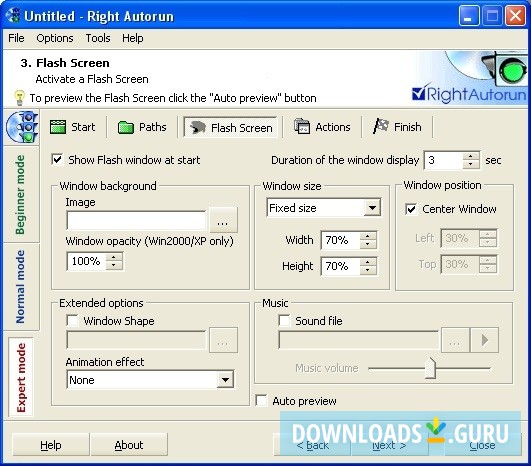This screenshot has width=531, height=466.
Task: Click the Finish flag icon
Action: pyautogui.click(x=381, y=126)
